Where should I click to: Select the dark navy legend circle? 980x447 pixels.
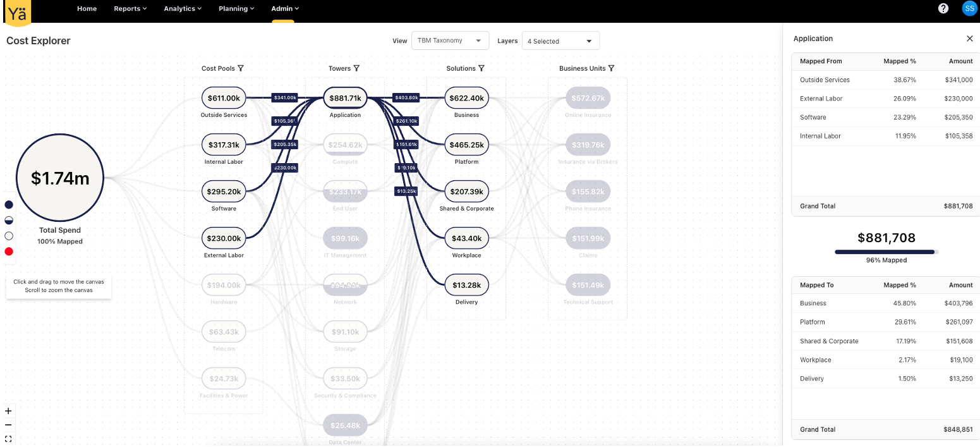pyautogui.click(x=9, y=205)
